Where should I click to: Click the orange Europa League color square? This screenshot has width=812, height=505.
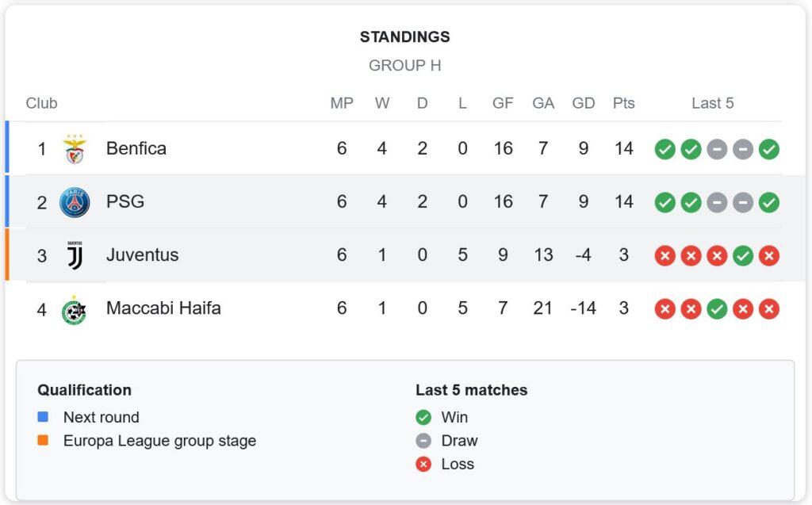43,441
